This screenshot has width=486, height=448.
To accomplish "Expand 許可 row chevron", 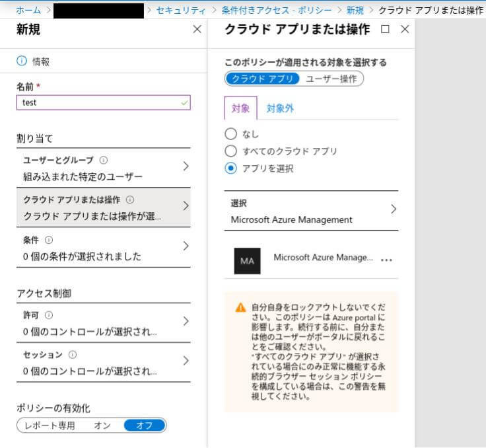I will [186, 321].
